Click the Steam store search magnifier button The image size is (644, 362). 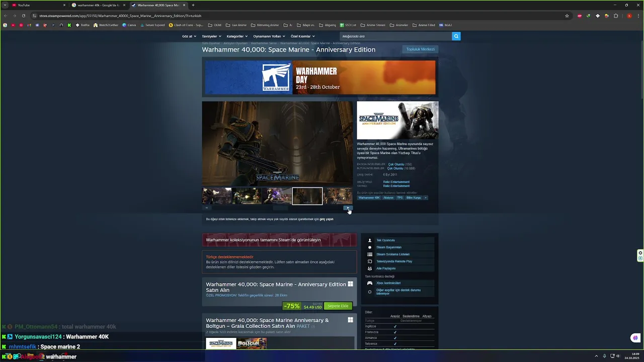tap(456, 36)
